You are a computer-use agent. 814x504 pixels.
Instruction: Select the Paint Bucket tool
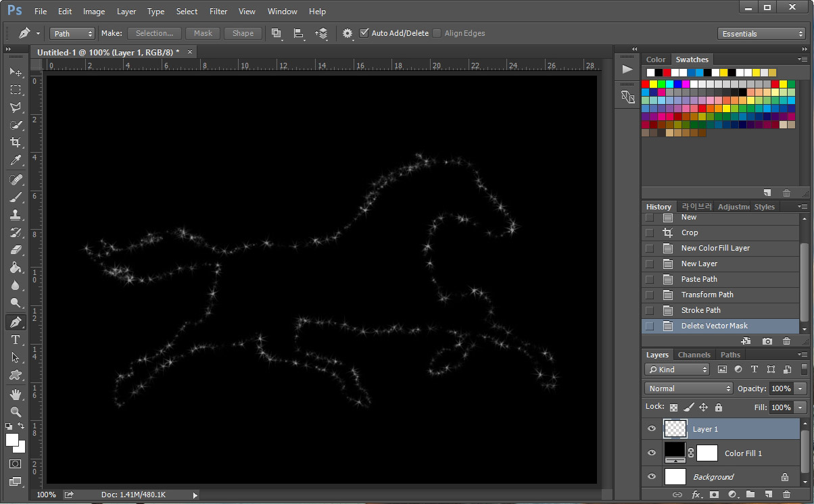(x=16, y=268)
